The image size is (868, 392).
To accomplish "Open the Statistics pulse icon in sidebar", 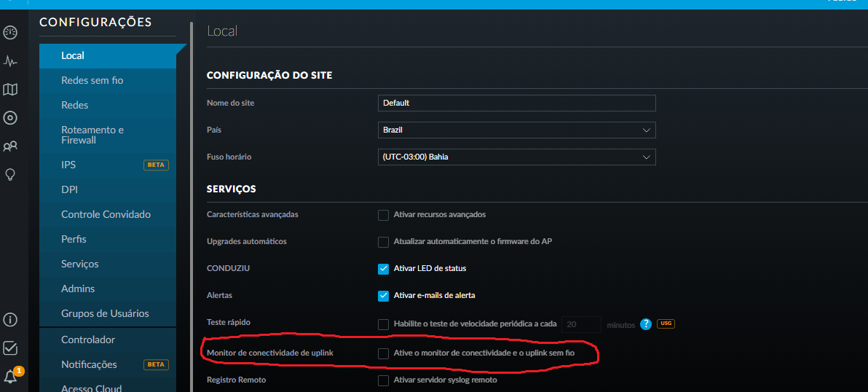I will (10, 61).
